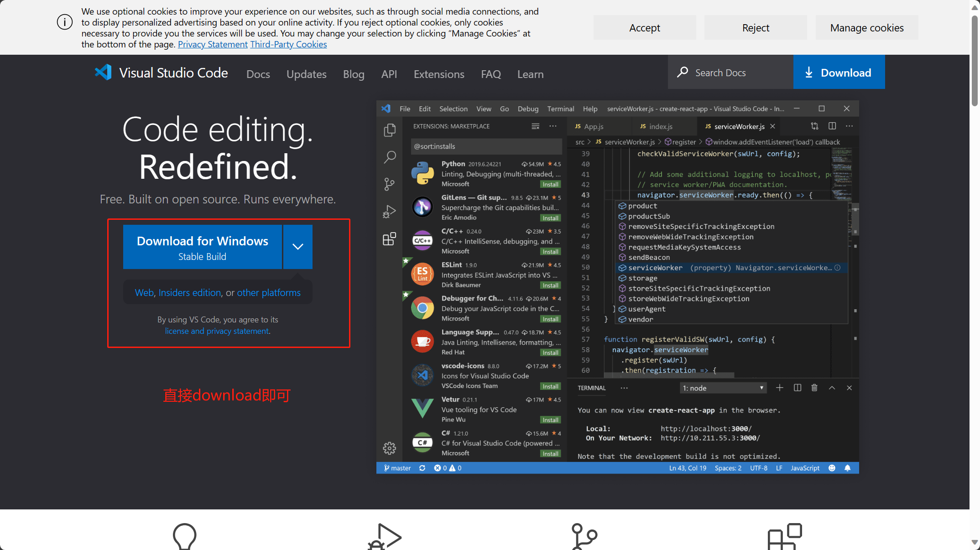Click the kill terminal trash icon
The image size is (980, 550).
pos(814,388)
